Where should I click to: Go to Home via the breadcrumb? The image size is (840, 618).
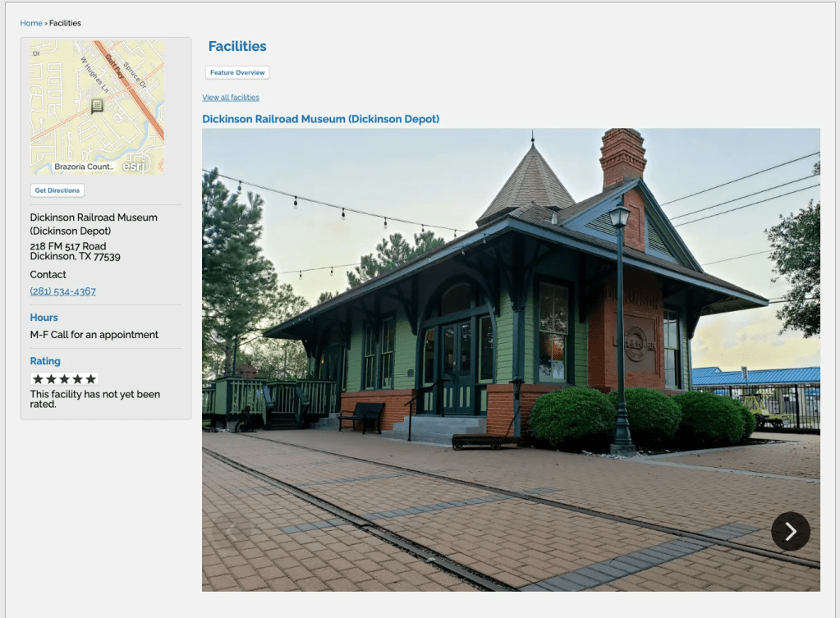[31, 23]
